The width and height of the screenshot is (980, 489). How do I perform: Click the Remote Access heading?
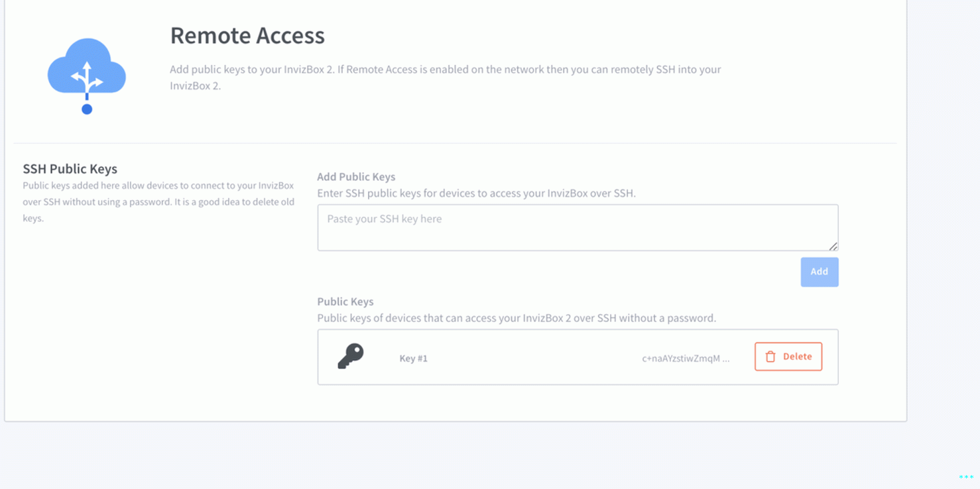click(247, 36)
